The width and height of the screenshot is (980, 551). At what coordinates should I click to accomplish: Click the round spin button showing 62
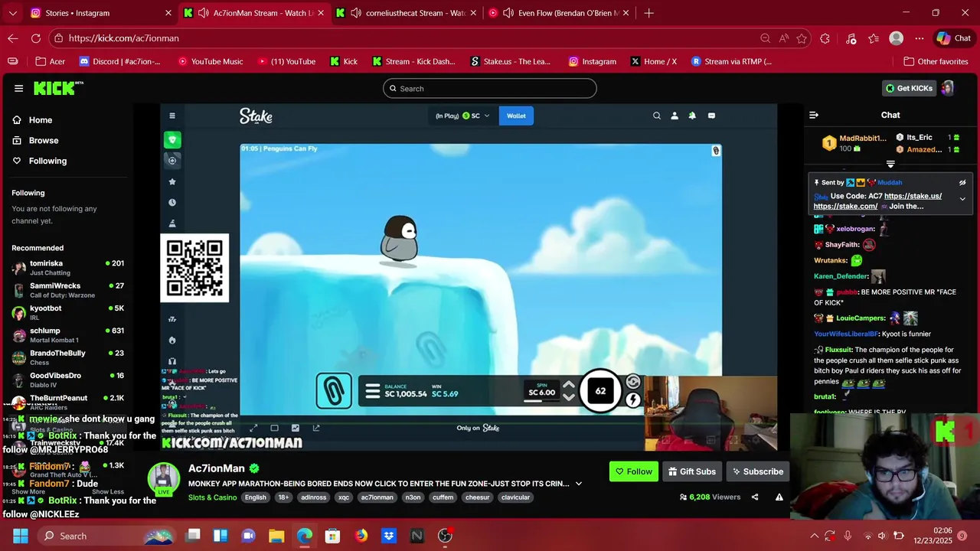pyautogui.click(x=600, y=391)
